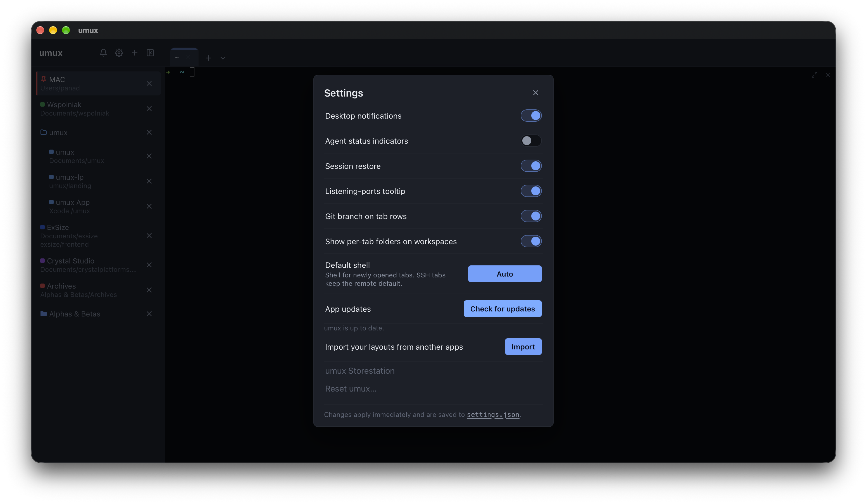Open the tab options chevron

[223, 58]
